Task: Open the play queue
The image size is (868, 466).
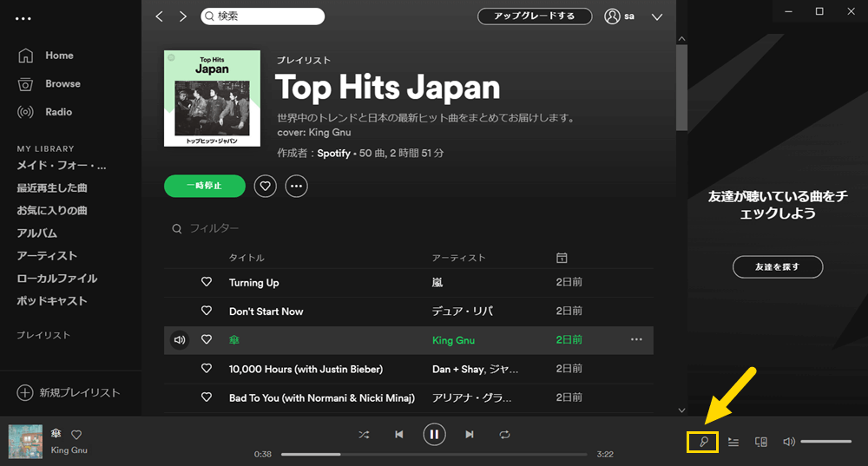Action: (x=733, y=442)
